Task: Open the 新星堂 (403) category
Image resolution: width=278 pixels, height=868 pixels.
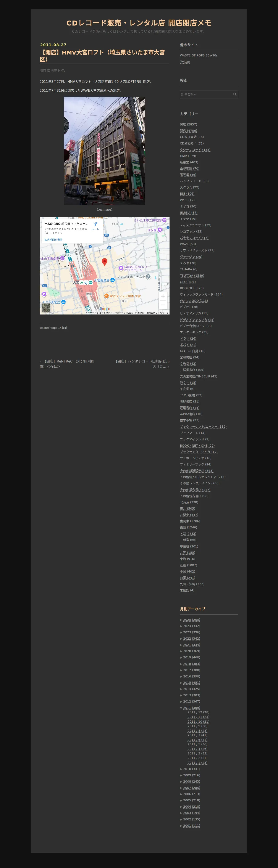Action: coord(189,162)
